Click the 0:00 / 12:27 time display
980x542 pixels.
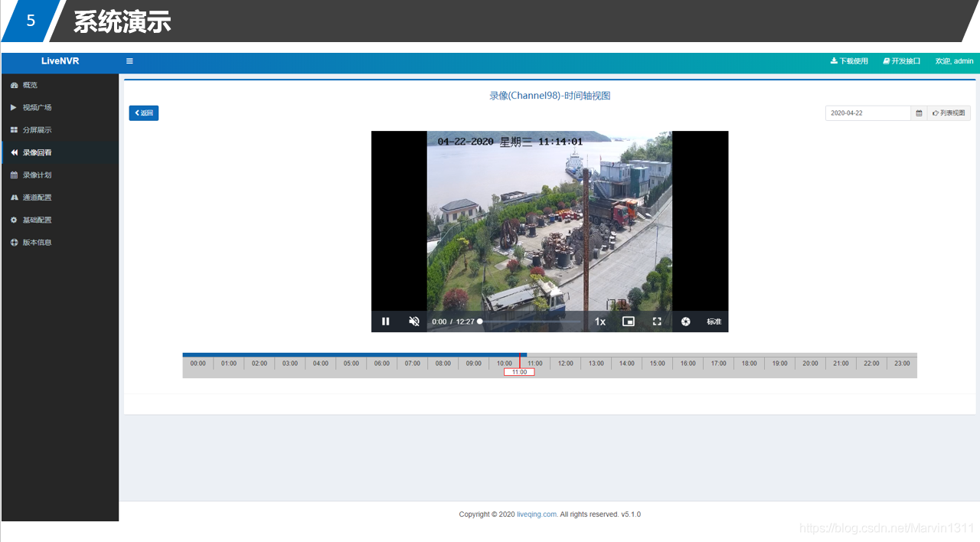coord(453,322)
